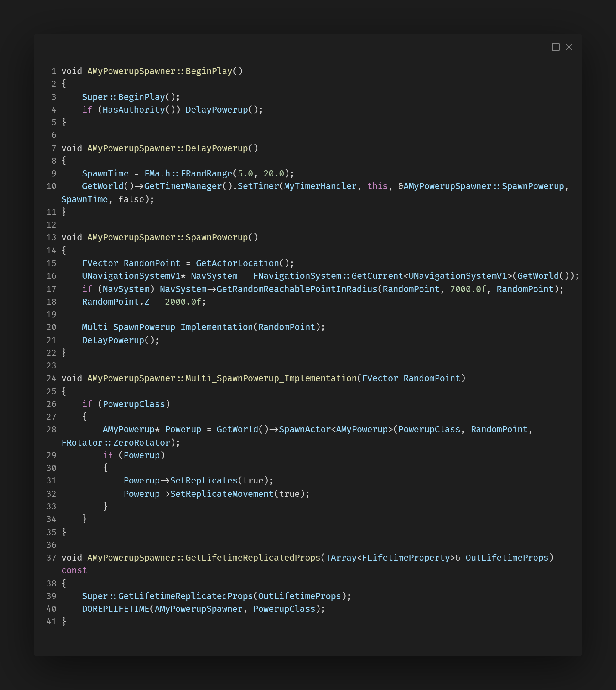
Task: Click the maximize square icon
Action: coord(556,47)
